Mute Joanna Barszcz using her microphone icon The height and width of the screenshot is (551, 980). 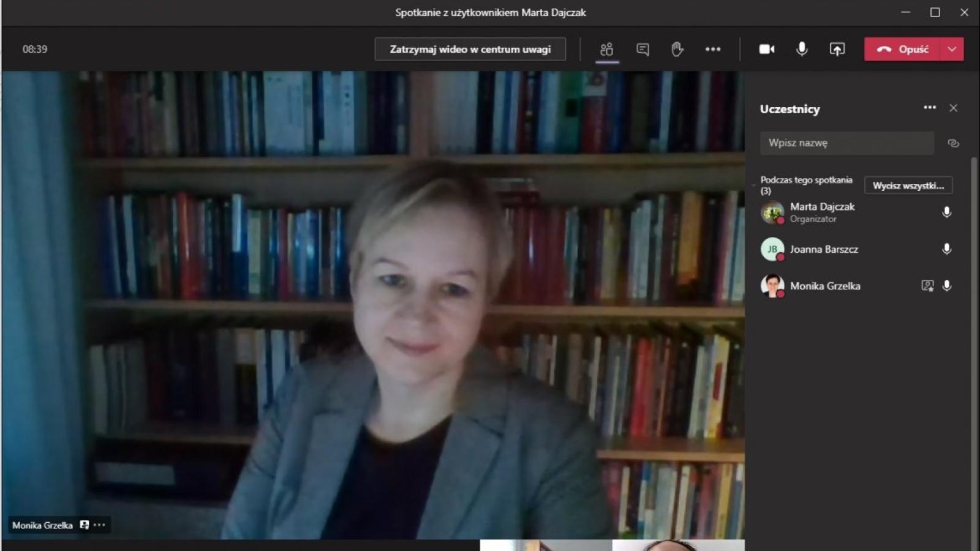(946, 249)
